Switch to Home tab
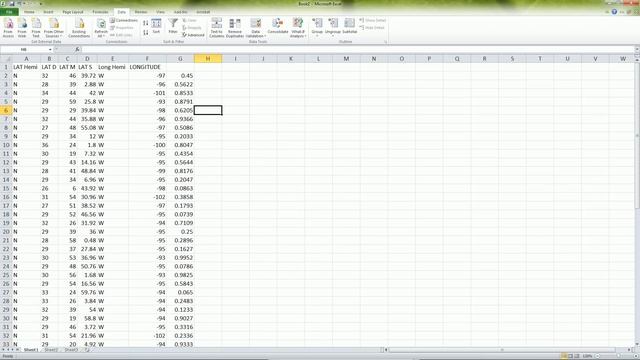The image size is (640, 360). click(x=29, y=12)
